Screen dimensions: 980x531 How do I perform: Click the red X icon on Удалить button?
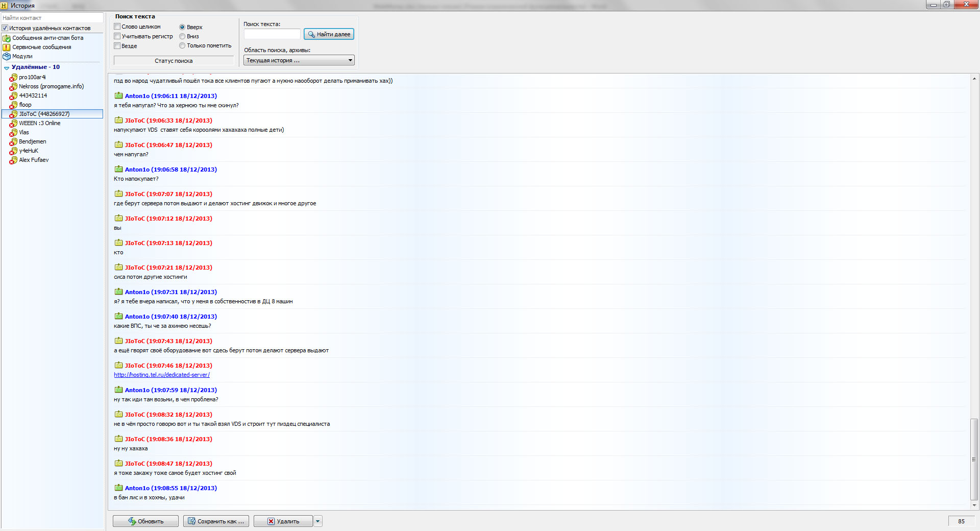coord(271,521)
